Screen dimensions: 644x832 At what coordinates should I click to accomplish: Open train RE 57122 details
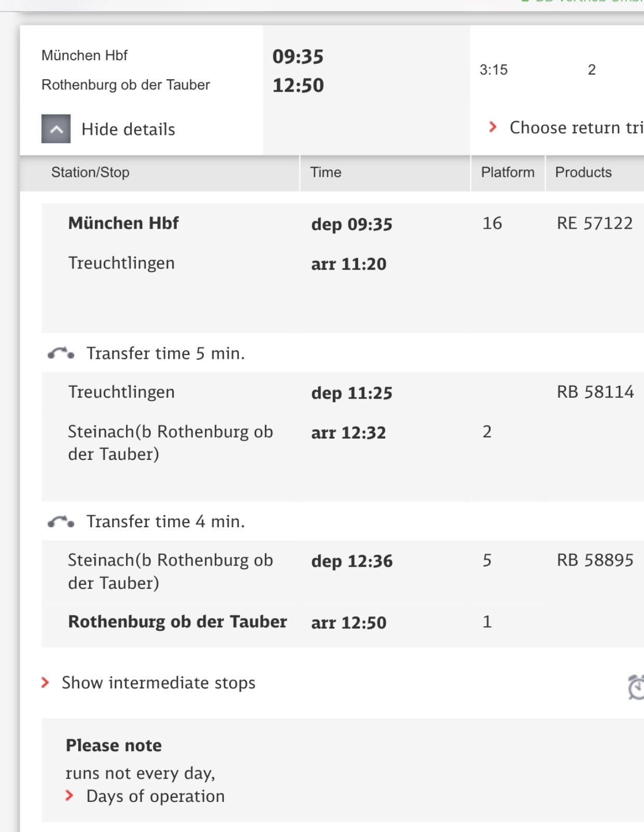click(594, 223)
